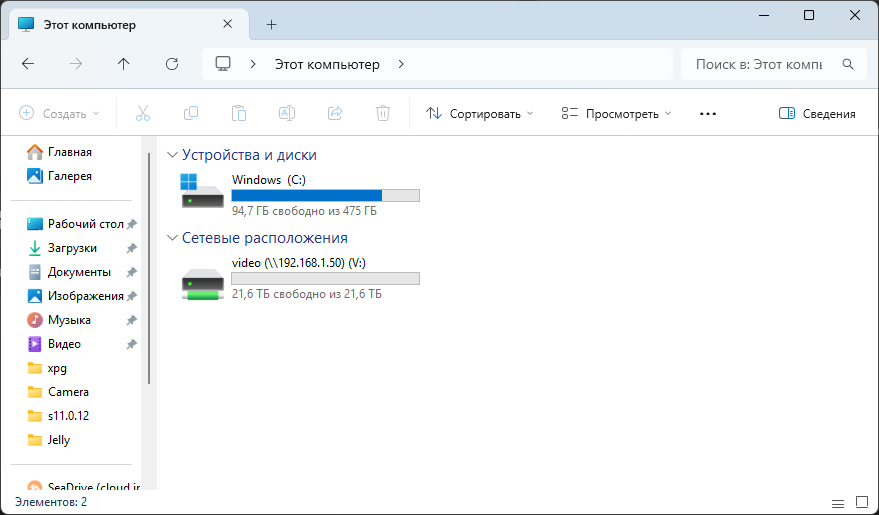Toggle the Сведения details pane
This screenshot has width=879, height=515.
(817, 114)
